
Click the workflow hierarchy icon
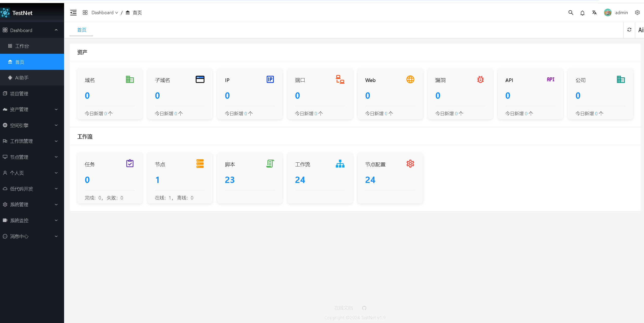tap(340, 164)
